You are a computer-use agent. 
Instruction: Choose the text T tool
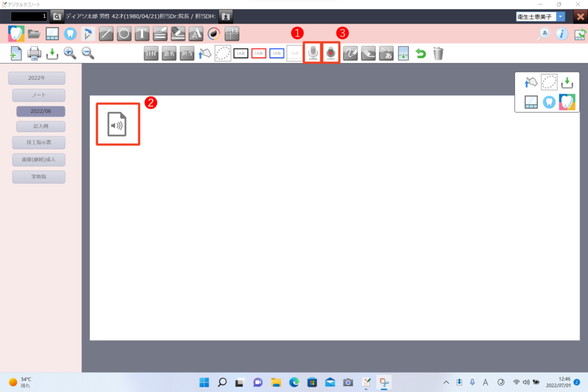(142, 33)
